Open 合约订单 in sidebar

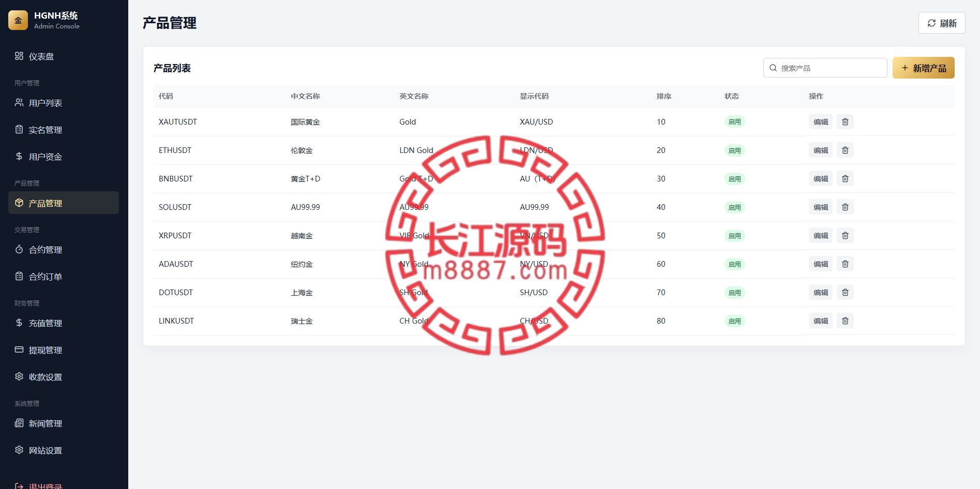(64, 277)
